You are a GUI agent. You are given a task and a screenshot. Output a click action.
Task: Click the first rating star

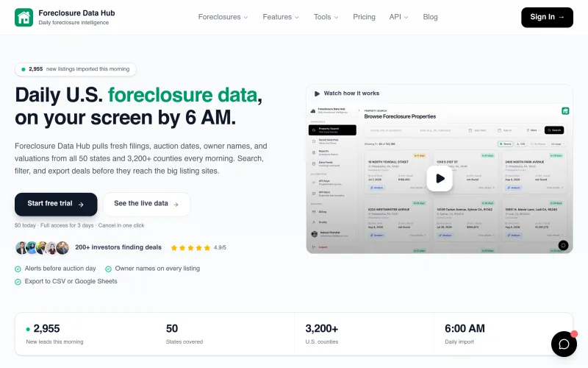click(174, 248)
